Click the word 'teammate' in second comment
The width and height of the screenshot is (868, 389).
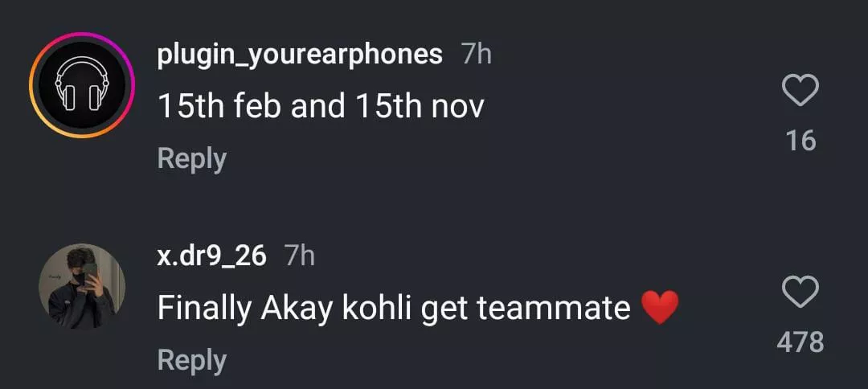[553, 308]
